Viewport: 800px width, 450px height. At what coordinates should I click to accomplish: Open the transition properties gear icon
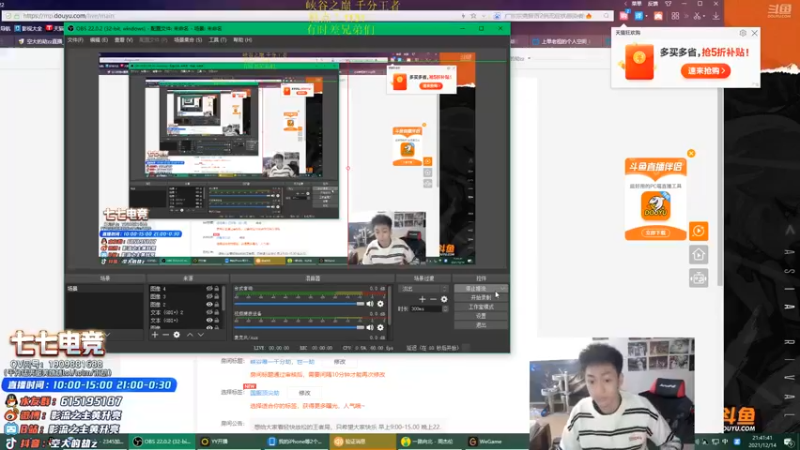[444, 299]
